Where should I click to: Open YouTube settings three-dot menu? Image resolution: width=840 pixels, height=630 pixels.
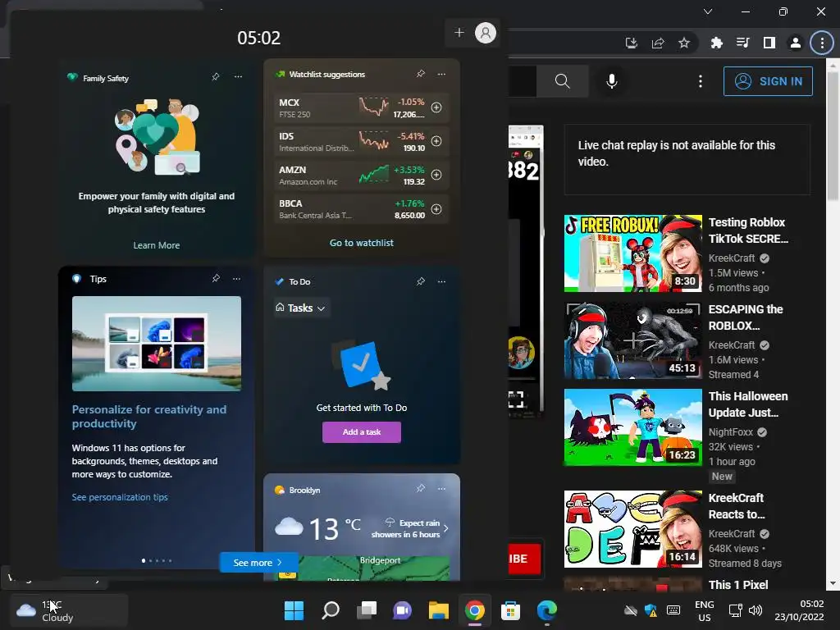701,81
